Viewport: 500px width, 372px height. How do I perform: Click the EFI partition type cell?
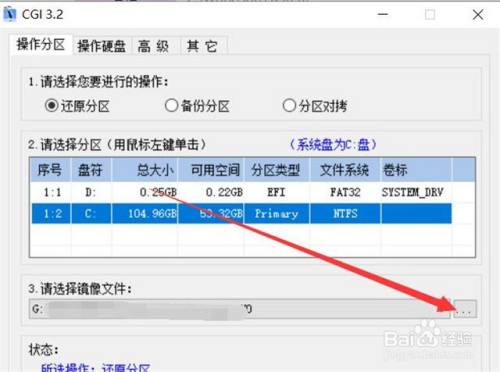tap(276, 192)
